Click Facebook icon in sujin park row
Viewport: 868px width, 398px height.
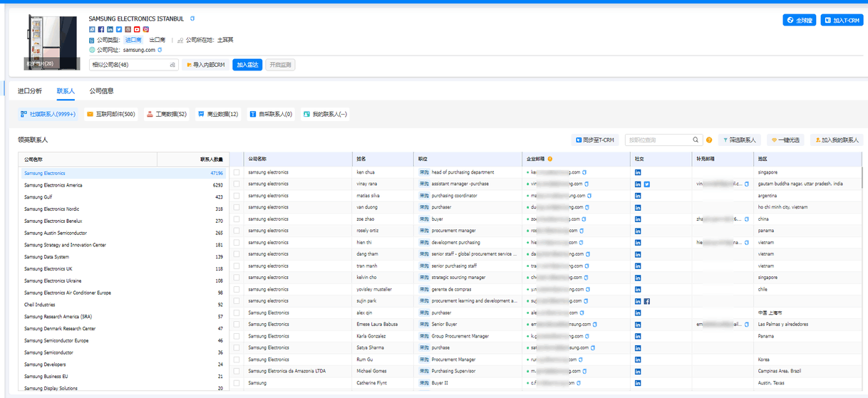pos(647,301)
